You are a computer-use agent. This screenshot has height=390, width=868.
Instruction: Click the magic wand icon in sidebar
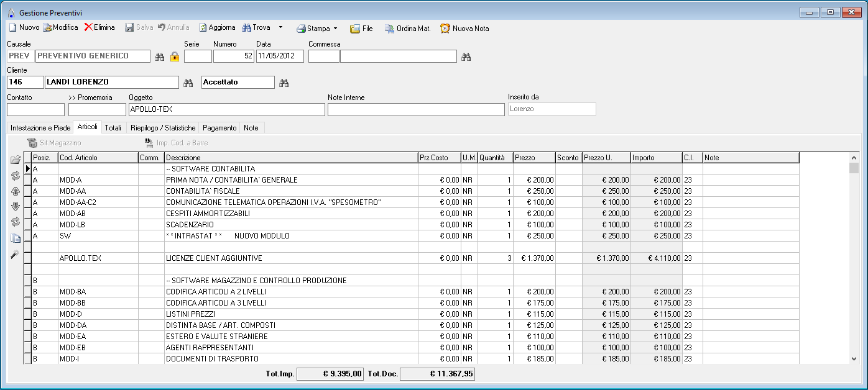pos(16,254)
